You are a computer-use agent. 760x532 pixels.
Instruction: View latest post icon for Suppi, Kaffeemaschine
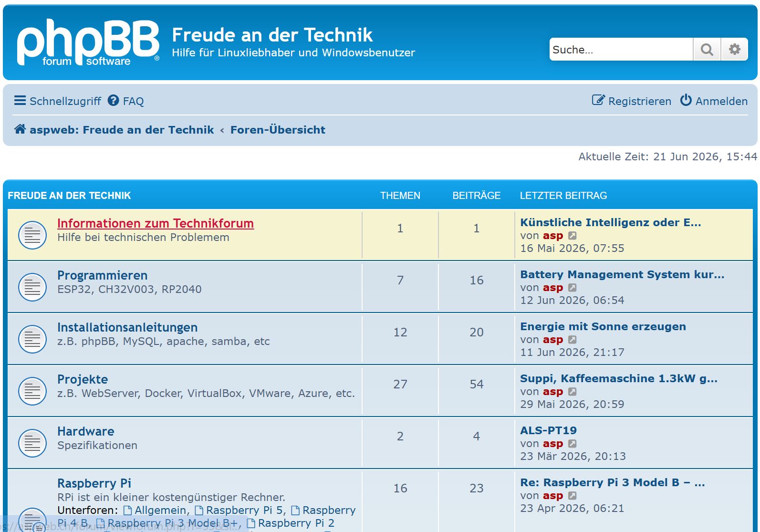[x=573, y=392]
